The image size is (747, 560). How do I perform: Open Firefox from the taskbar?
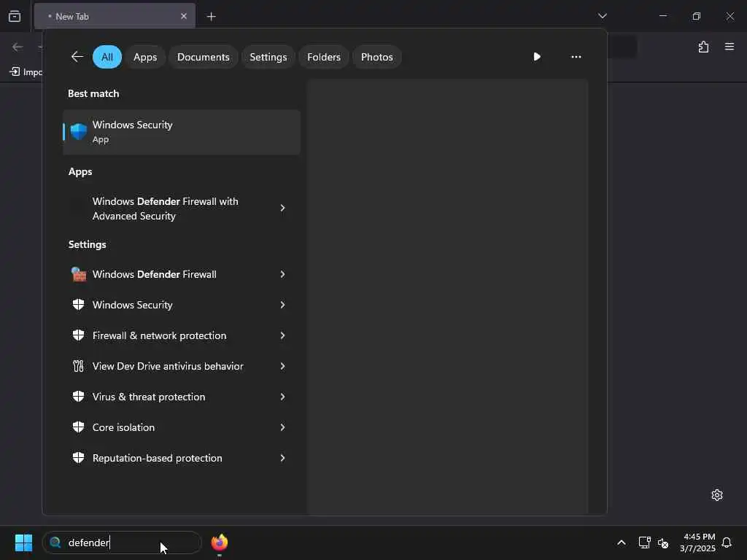(220, 542)
